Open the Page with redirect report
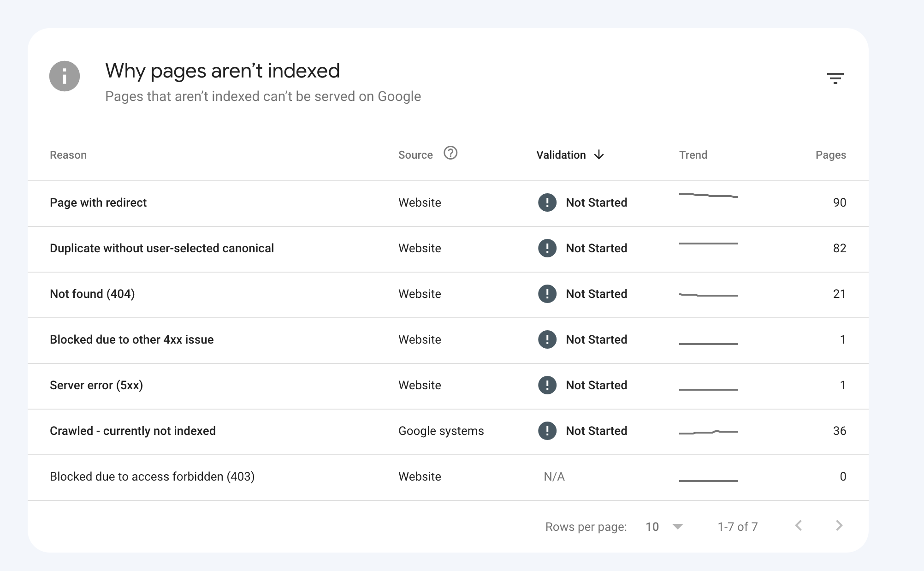924x571 pixels. click(98, 202)
